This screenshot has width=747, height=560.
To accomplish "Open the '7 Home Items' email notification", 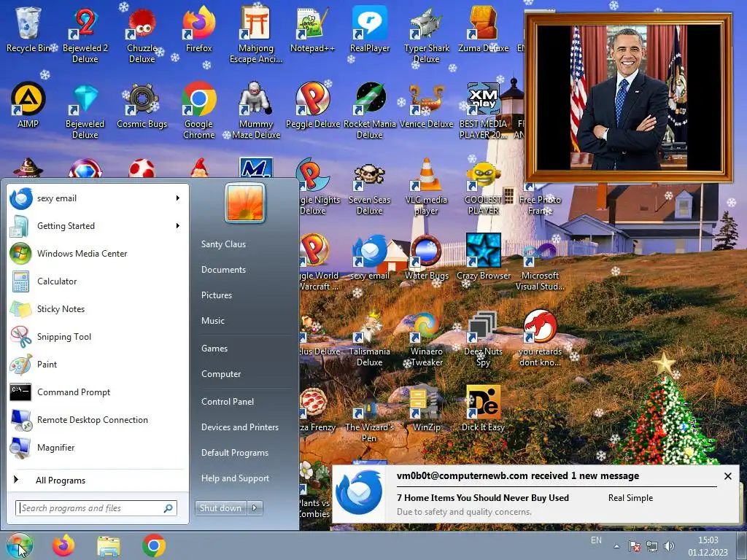I will coord(483,497).
